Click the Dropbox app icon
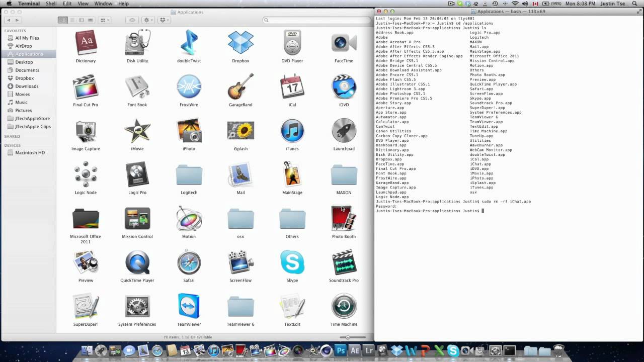Screen dimensions: 644x362 tap(240, 43)
